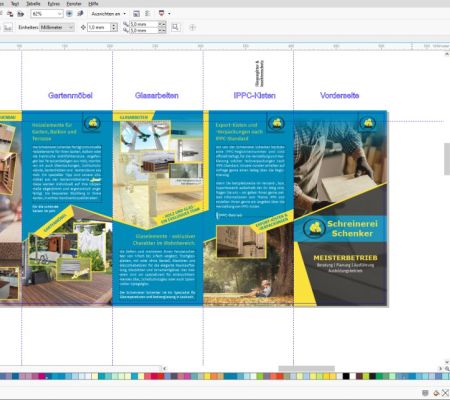Open the Hilfe menu
Image resolution: width=450 pixels, height=400 pixels.
point(93,4)
